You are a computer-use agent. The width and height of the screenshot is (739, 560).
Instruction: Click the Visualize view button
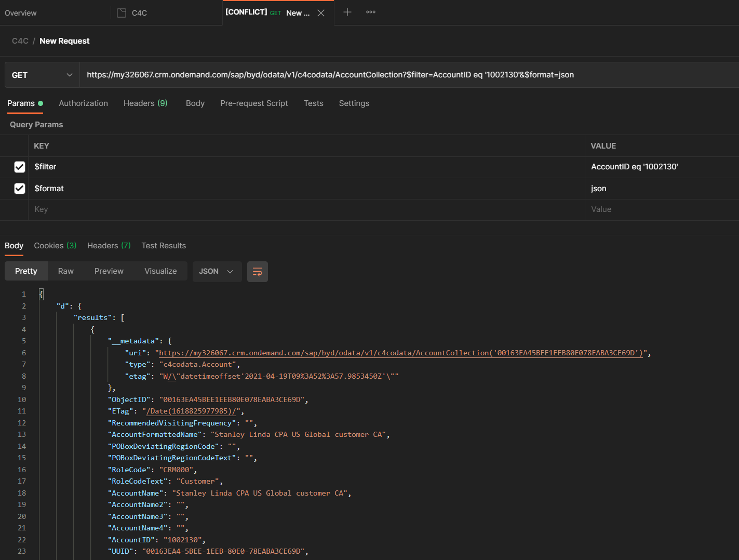160,271
